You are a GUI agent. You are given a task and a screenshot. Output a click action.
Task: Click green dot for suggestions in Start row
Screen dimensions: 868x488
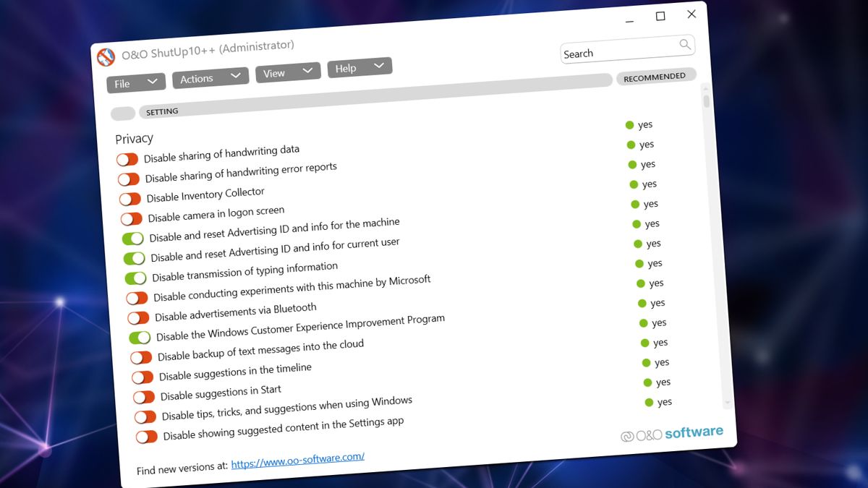pos(647,362)
